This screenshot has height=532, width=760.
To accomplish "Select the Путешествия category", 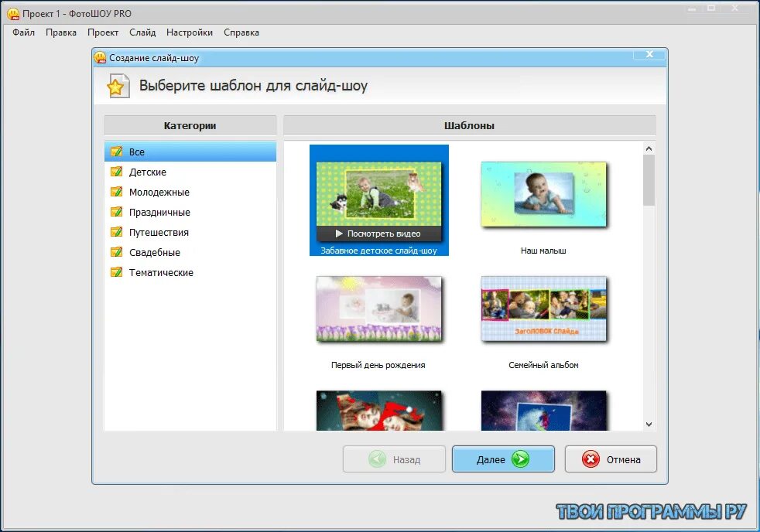I will point(190,232).
